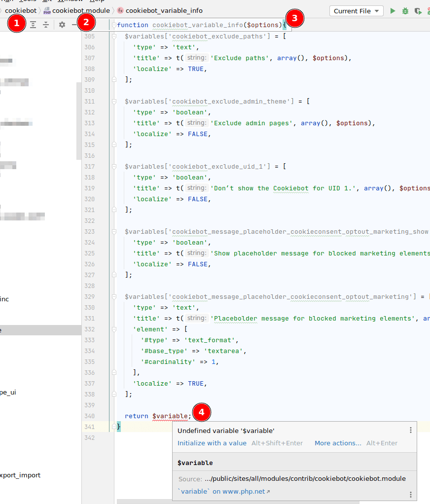Collapse all in the Project panel toolbar

[x=46, y=25]
